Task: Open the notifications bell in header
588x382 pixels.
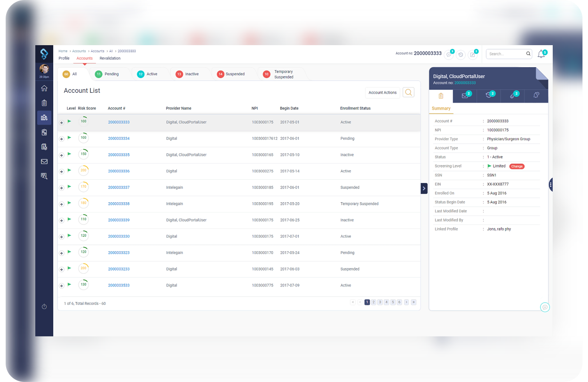Action: tap(541, 54)
